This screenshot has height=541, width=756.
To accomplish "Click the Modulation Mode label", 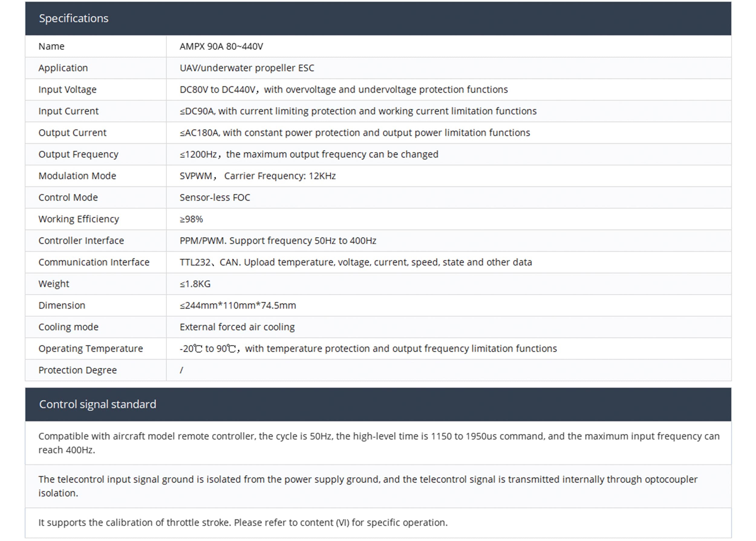I will (77, 176).
